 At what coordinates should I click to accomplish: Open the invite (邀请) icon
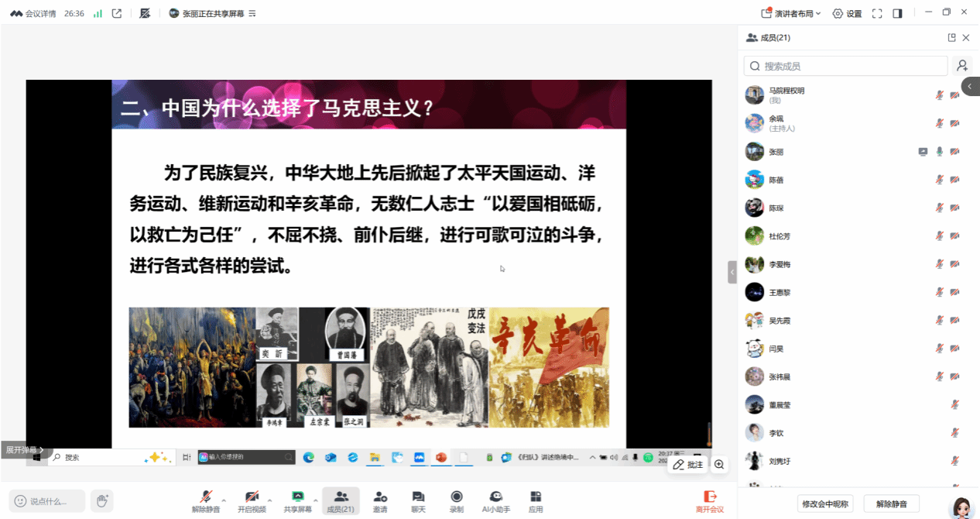[x=380, y=497]
